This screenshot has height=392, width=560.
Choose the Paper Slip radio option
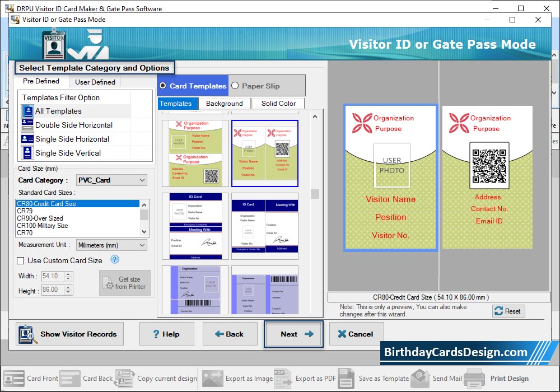235,86
